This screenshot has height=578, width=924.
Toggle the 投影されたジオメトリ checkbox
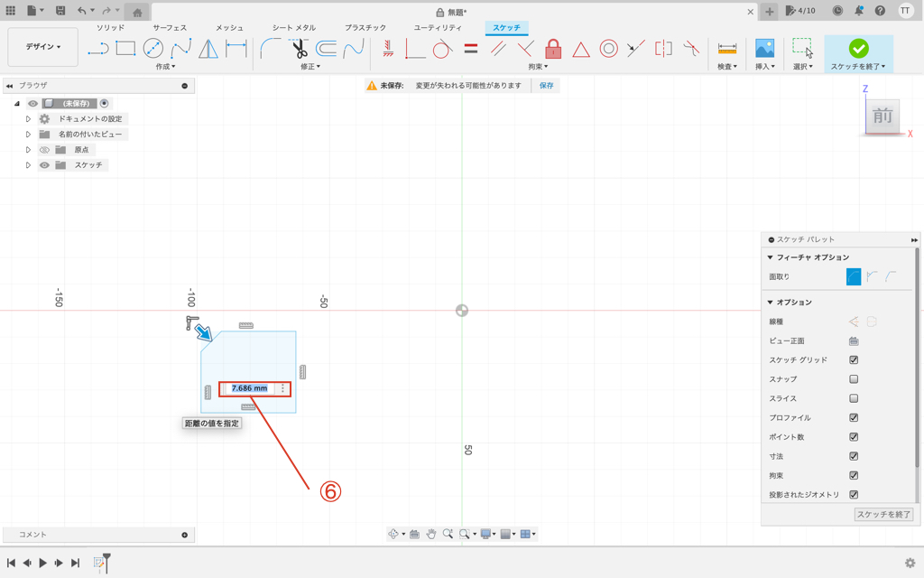point(854,494)
